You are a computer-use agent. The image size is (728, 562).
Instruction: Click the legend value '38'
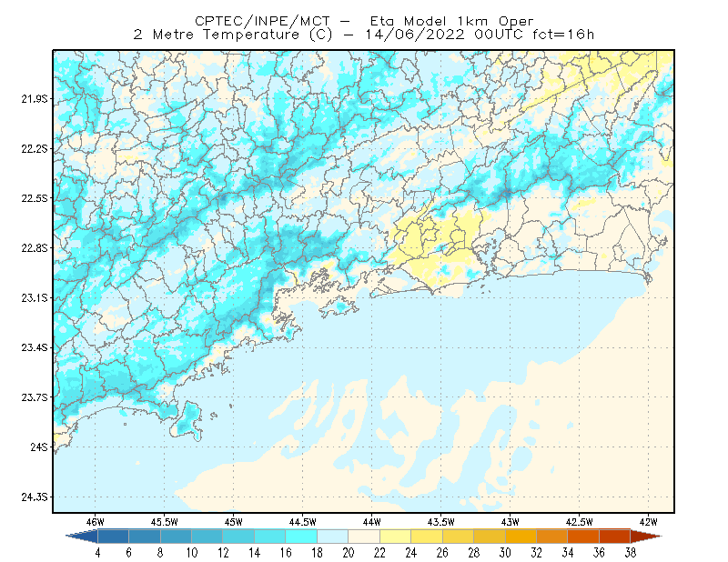tap(631, 553)
